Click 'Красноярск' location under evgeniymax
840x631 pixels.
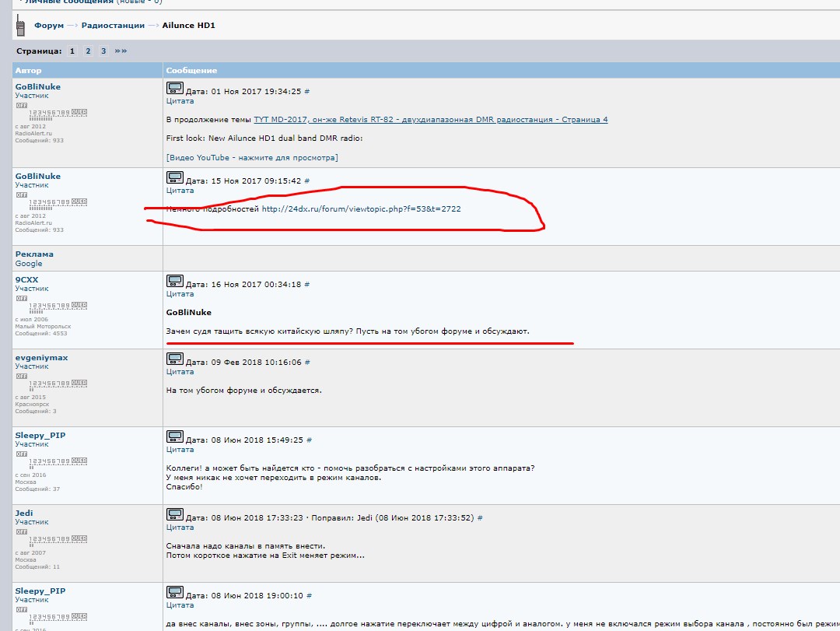[32, 405]
